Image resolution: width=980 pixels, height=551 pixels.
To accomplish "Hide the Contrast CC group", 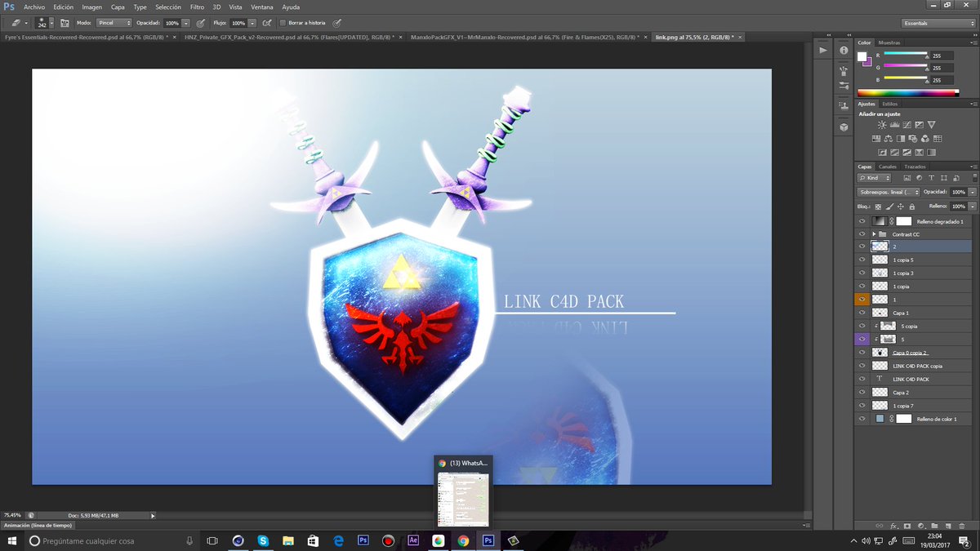I will pyautogui.click(x=862, y=234).
